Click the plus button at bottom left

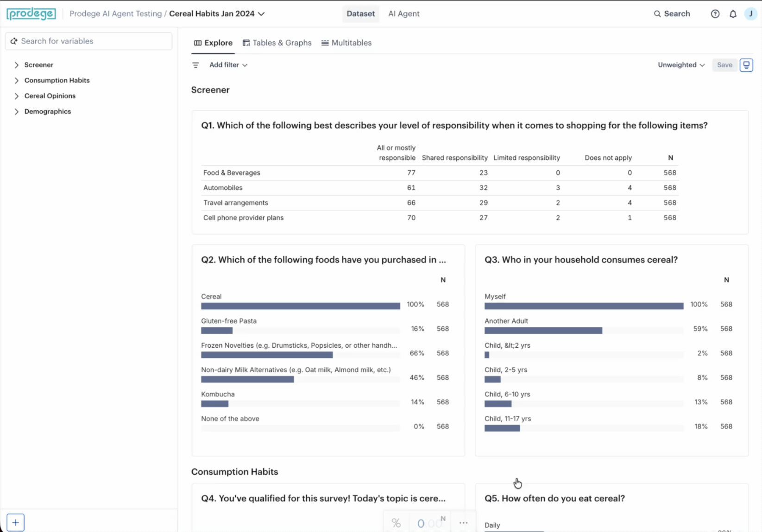pyautogui.click(x=15, y=523)
